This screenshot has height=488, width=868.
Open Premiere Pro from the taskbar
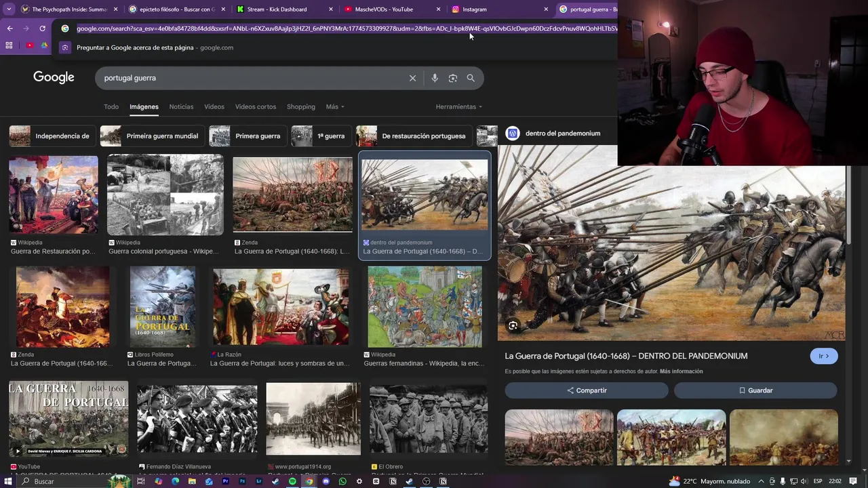pyautogui.click(x=225, y=481)
